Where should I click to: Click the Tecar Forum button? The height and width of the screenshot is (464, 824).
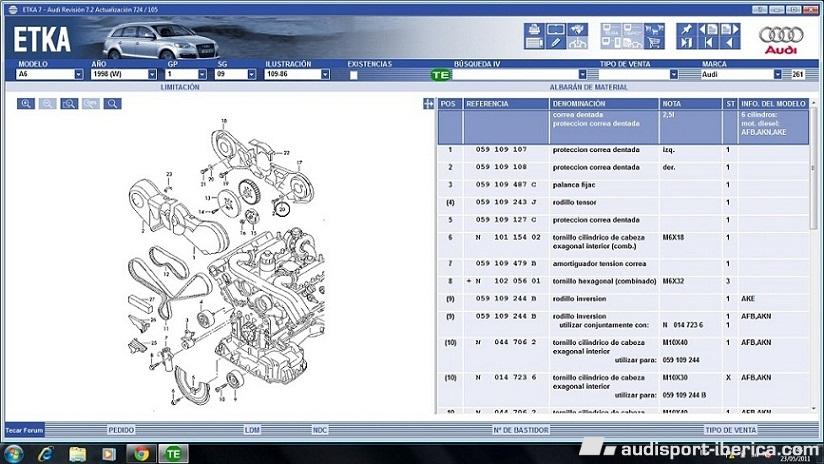click(x=24, y=430)
